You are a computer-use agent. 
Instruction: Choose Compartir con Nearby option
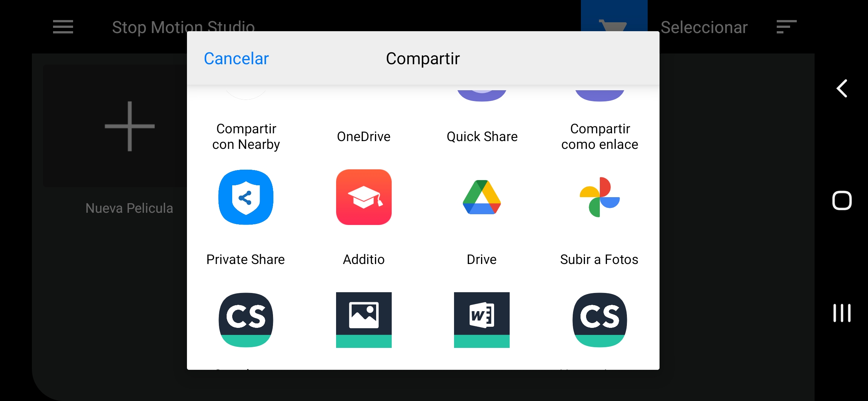(246, 136)
